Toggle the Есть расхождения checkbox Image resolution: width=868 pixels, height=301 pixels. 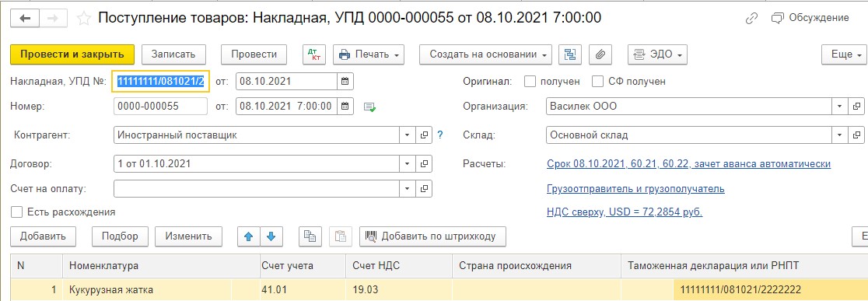tap(16, 212)
